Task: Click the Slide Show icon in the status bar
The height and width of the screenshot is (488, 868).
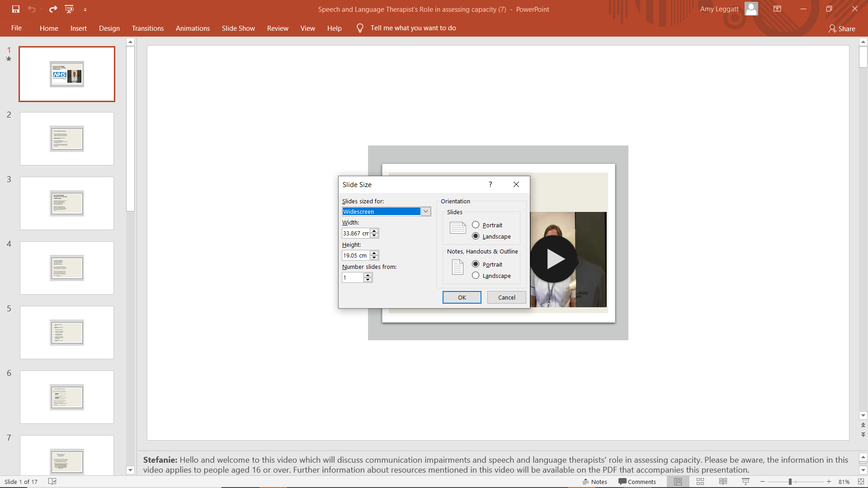Action: (745, 482)
